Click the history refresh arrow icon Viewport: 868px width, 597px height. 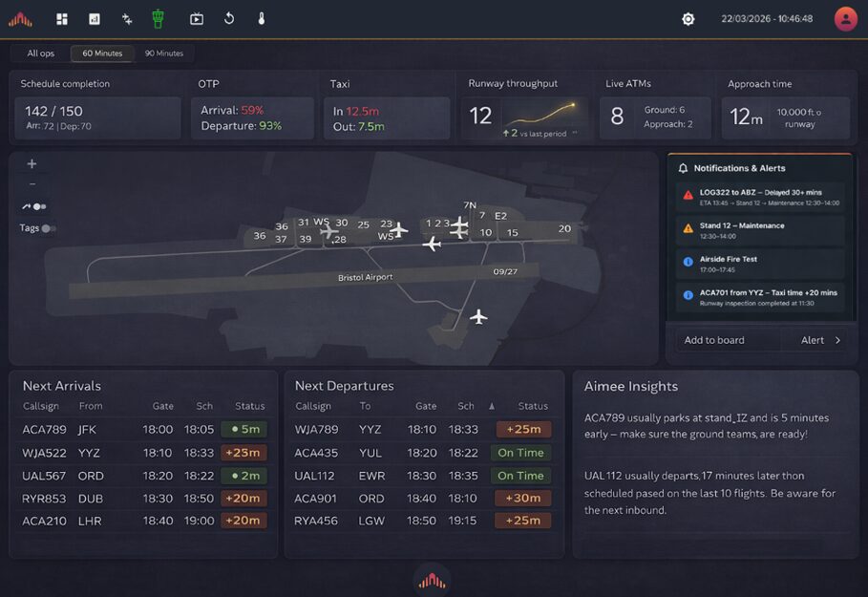pos(229,19)
